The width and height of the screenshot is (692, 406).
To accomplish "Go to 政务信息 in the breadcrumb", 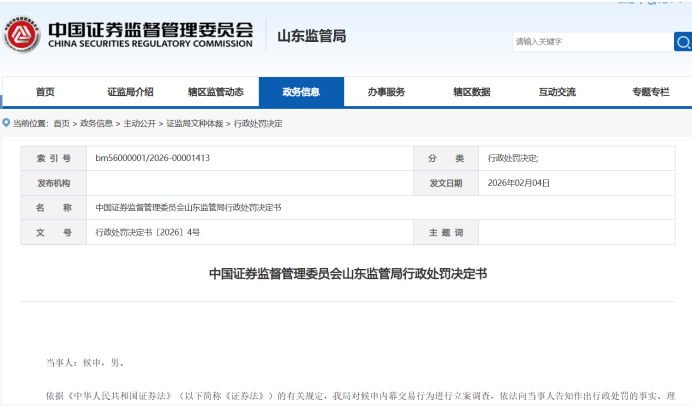I will point(96,124).
